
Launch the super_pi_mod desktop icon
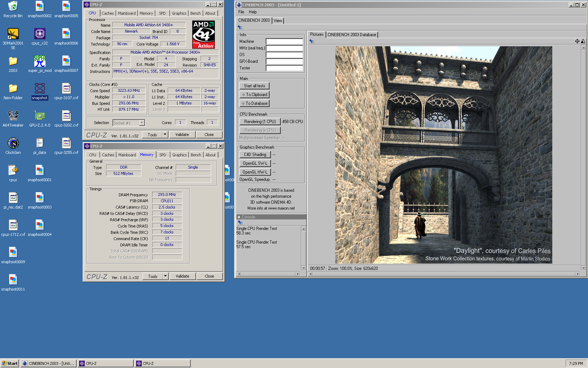(40, 64)
